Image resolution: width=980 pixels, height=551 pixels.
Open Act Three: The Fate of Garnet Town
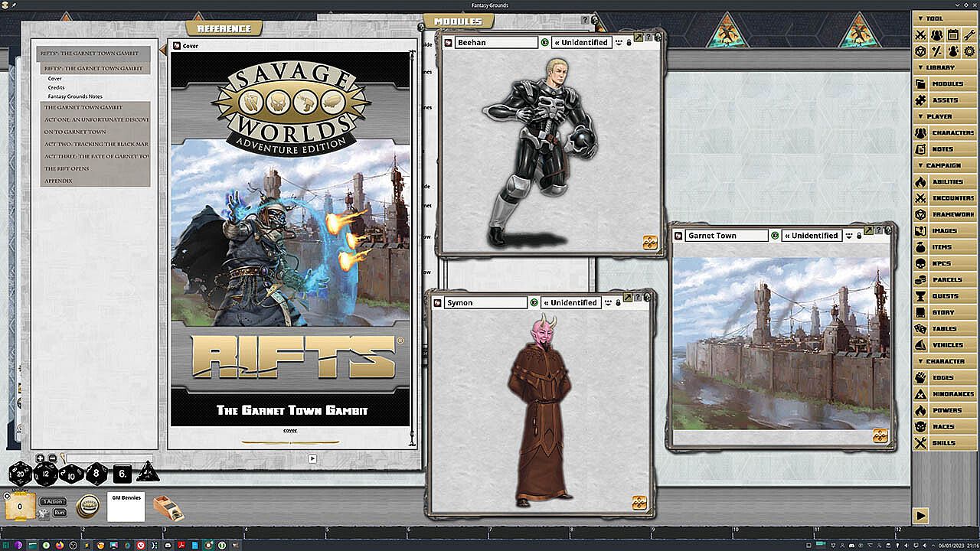click(96, 156)
